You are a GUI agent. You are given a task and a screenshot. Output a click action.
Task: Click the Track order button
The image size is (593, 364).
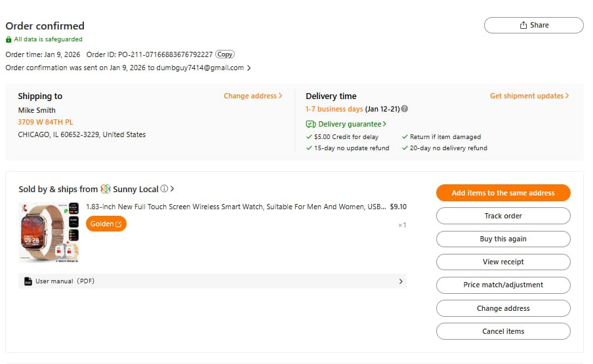pyautogui.click(x=503, y=216)
